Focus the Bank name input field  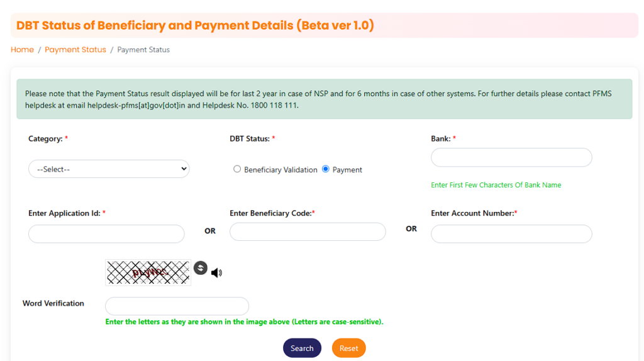511,157
